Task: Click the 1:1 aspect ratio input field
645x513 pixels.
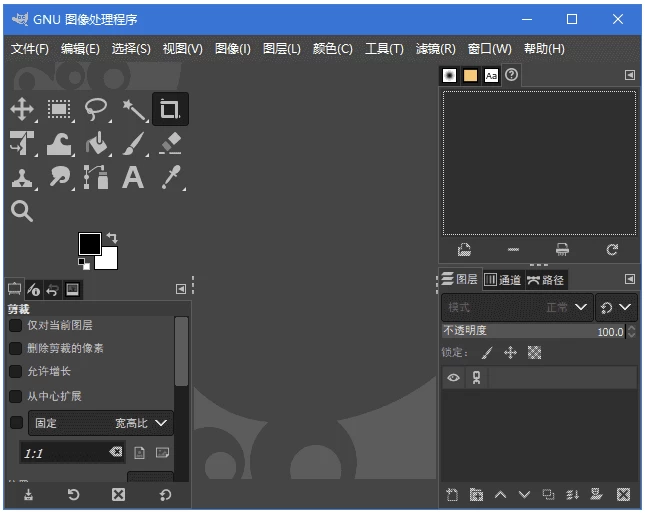Action: click(65, 453)
